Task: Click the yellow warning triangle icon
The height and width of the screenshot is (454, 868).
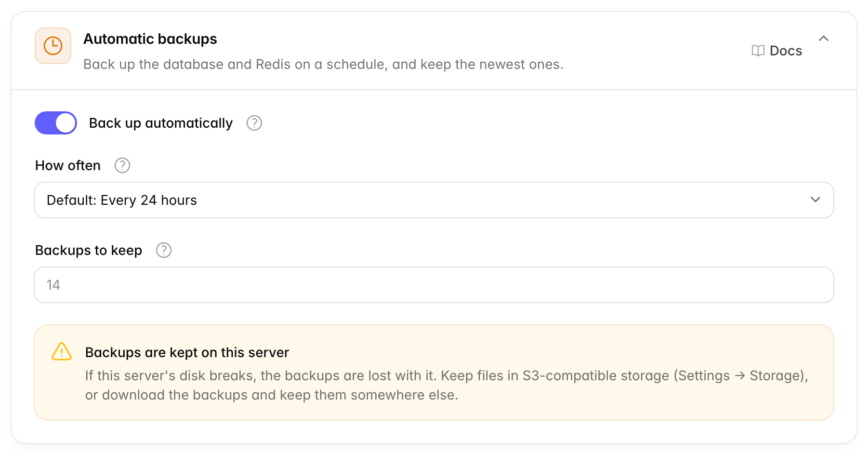Action: (62, 352)
